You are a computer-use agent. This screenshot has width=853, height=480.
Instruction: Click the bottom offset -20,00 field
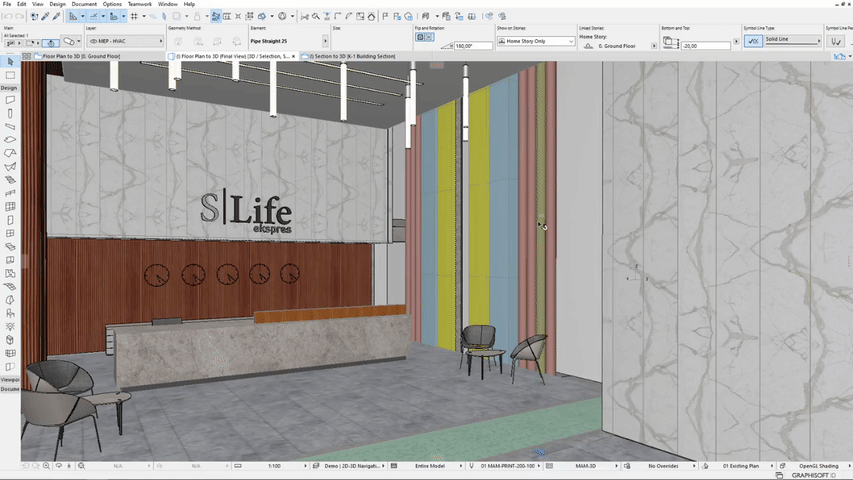(x=705, y=46)
